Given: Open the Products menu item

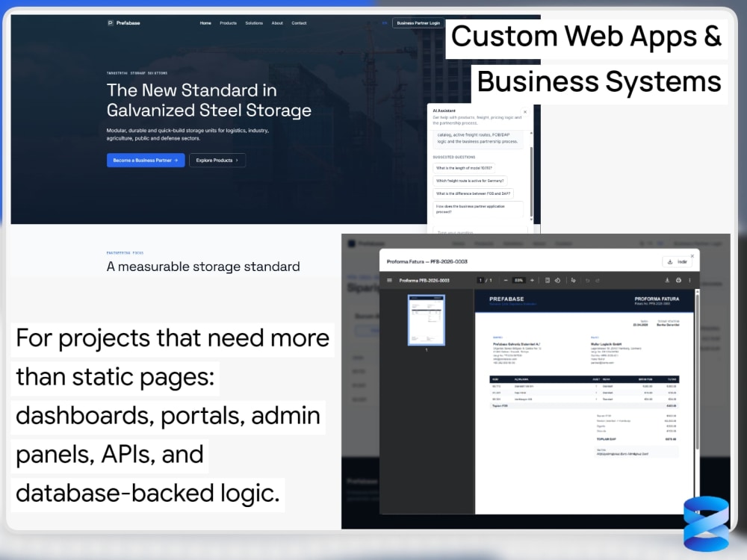Looking at the screenshot, I should (x=228, y=23).
